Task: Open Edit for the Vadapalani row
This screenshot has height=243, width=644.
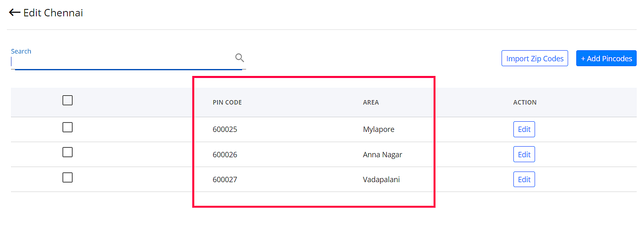Action: 524,179
